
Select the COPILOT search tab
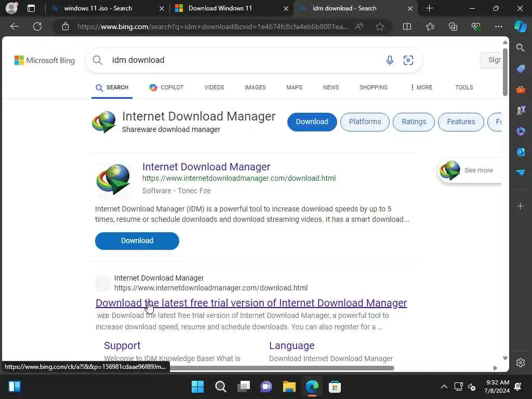[x=166, y=87]
